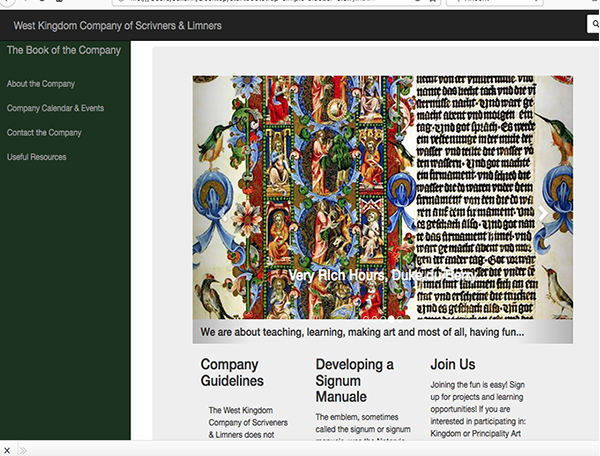Click the Company Guidelines heading
Image resolution: width=600 pixels, height=456 pixels.
(x=232, y=373)
